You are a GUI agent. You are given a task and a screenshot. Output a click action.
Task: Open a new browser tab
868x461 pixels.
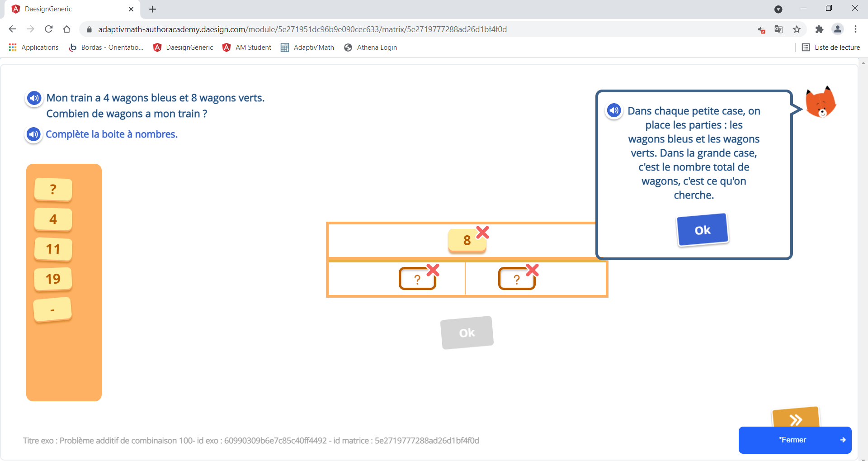pyautogui.click(x=153, y=9)
